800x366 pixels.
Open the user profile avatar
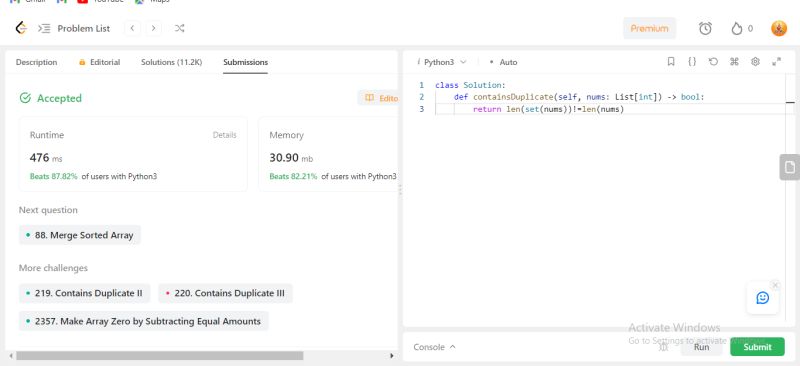(779, 28)
